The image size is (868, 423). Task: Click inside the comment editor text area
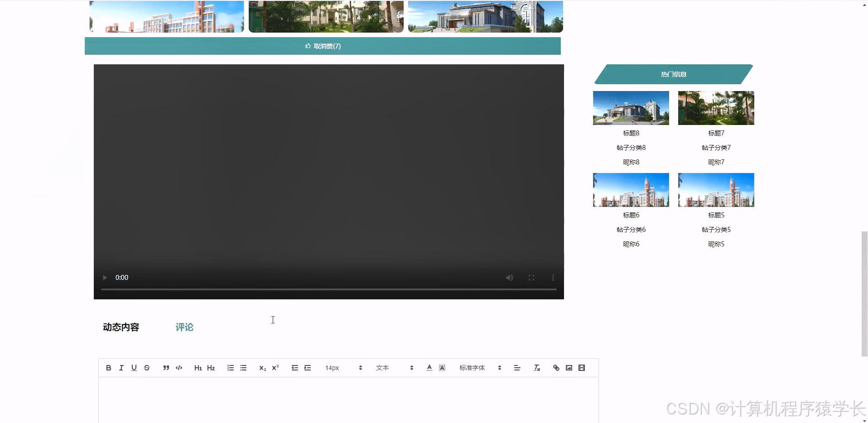click(348, 400)
